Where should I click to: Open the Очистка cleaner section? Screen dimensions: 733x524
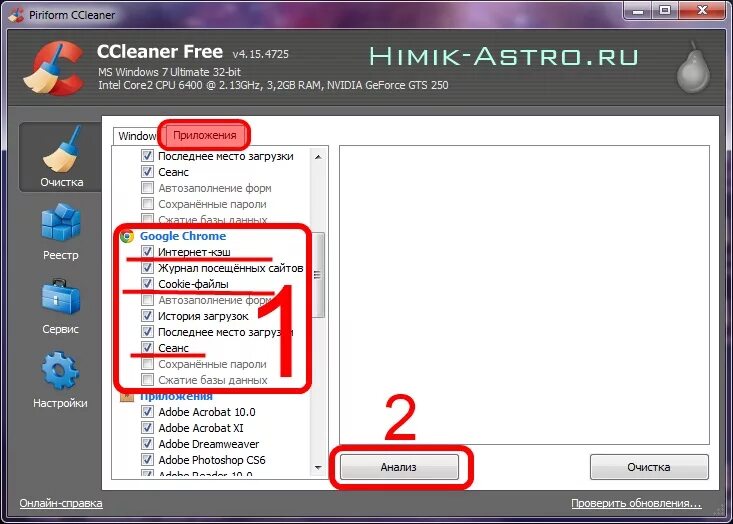61,158
